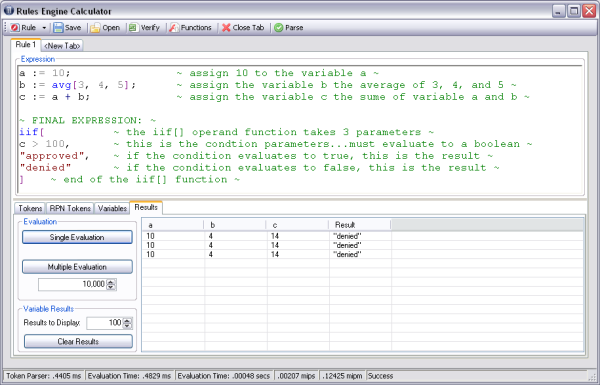Click the FINAL EXPRESSION comment line
600x385 pixels.
point(88,121)
